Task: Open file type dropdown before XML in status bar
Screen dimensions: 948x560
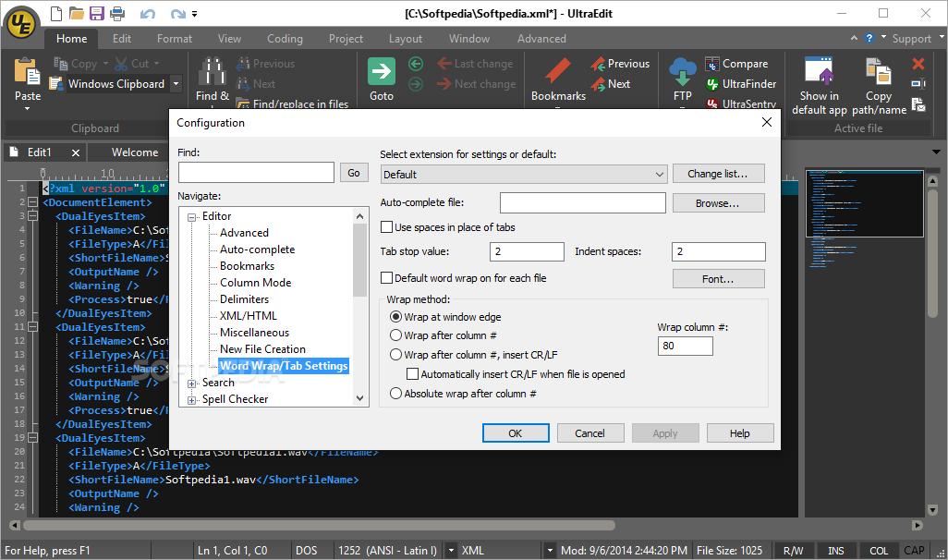Action: [x=451, y=551]
